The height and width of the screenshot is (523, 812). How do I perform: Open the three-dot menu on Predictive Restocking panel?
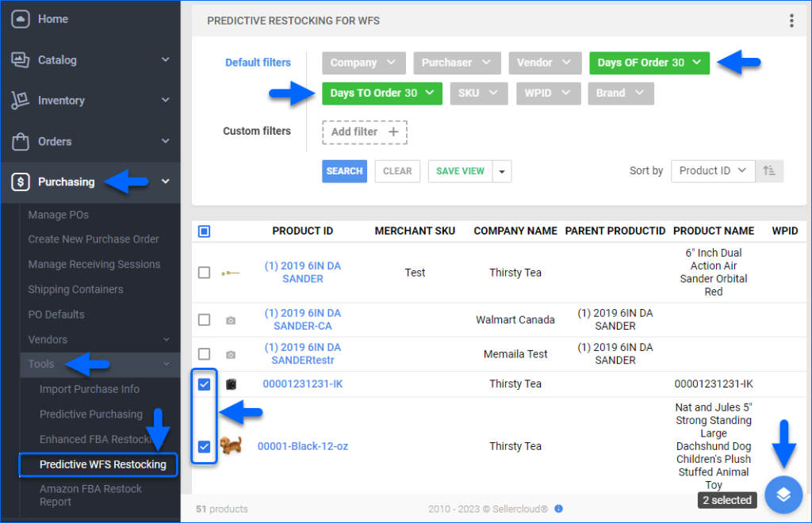791,21
